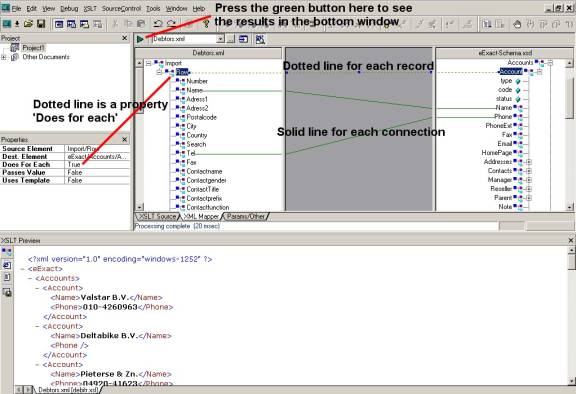Collapse the Import tree node
The image size is (576, 394).
point(148,63)
